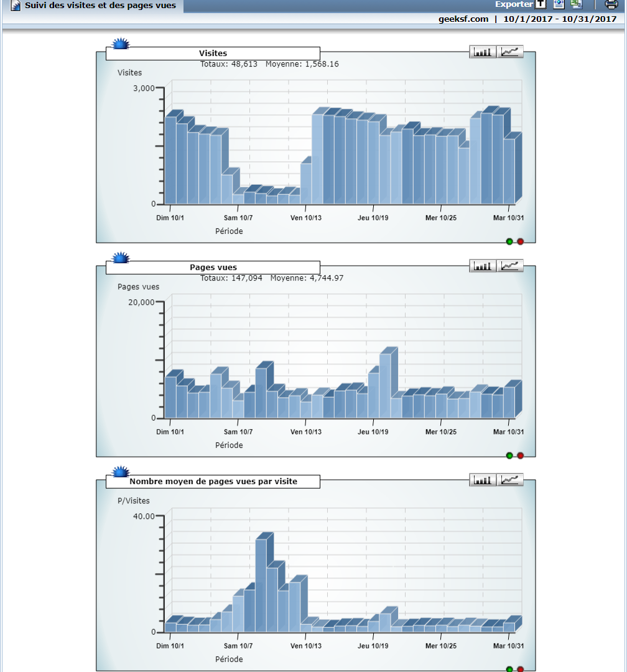This screenshot has height=672, width=627.
Task: Click the blue starburst icon above 'Nombre moyen' title
Action: click(121, 472)
